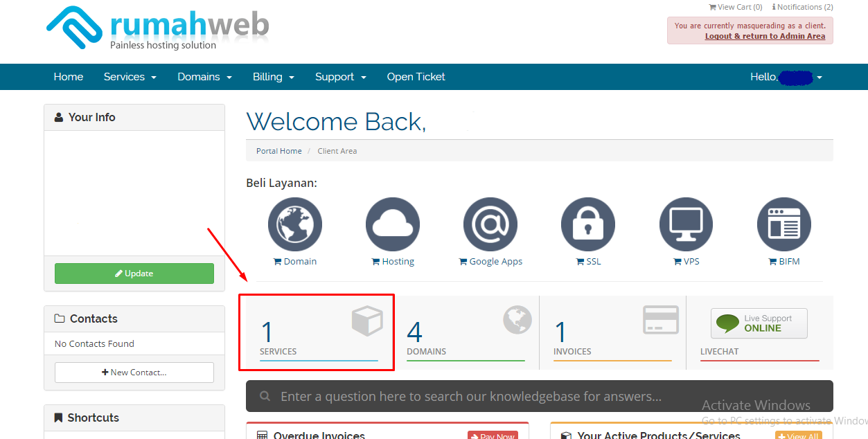Open the 1 Services tile
Viewport: 868px width, 439px height.
pos(319,332)
